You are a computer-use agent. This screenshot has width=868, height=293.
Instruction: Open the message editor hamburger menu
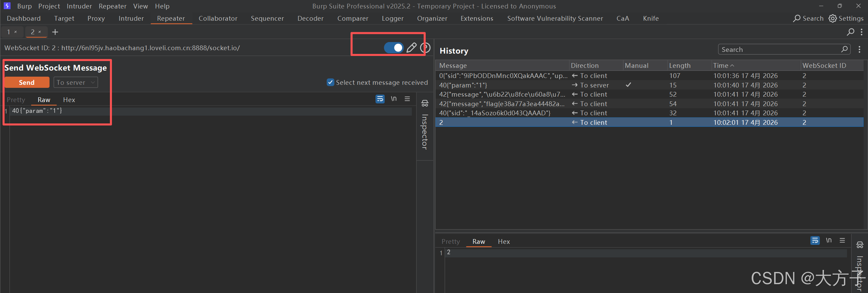tap(407, 99)
